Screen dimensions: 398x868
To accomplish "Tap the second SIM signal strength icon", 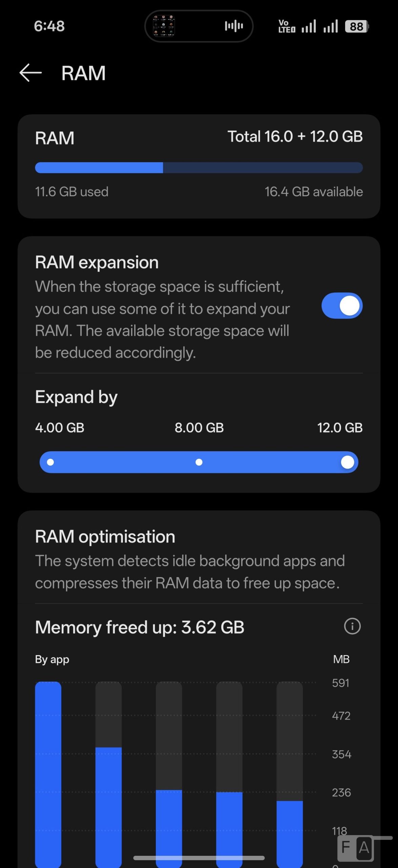I will 331,26.
